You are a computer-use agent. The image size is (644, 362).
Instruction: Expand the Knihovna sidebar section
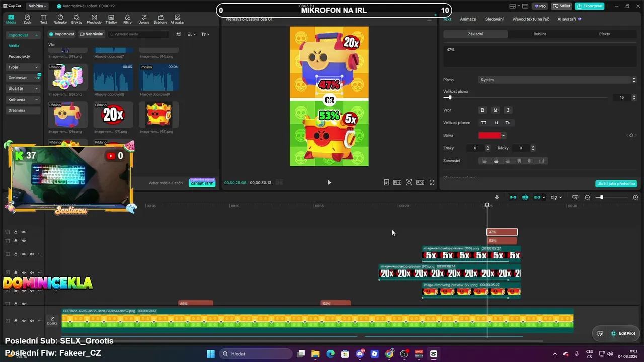[x=23, y=100]
